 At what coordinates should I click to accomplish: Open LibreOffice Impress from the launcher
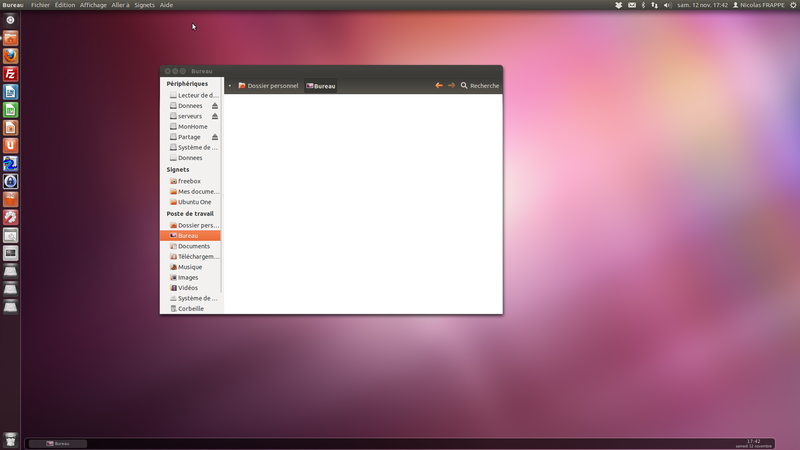[x=10, y=128]
